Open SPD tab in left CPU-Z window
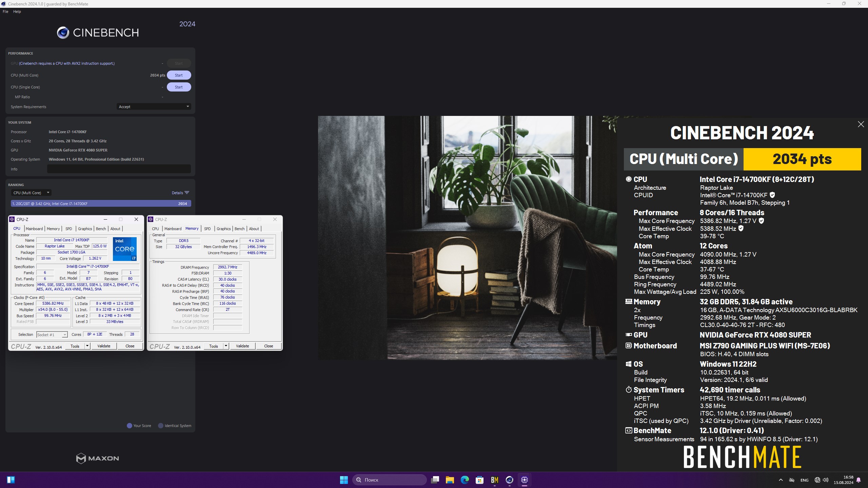Screen dimensions: 868x488 click(69, 229)
